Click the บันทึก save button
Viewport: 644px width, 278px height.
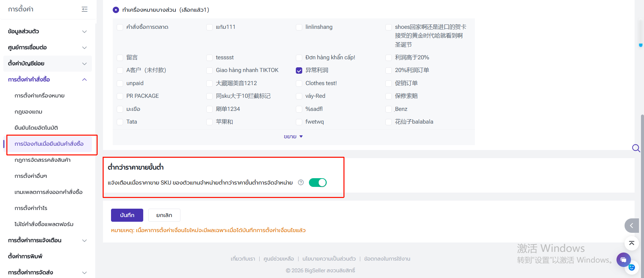(127, 215)
